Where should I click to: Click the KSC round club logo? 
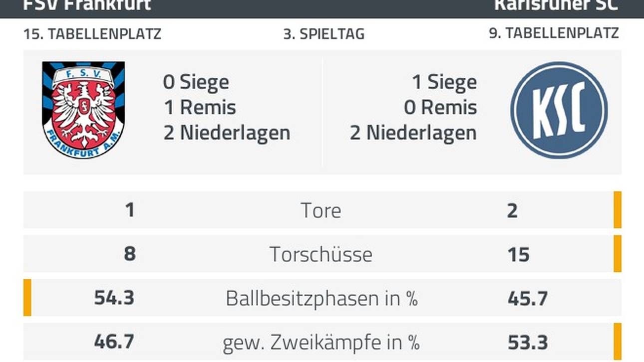[x=559, y=110]
